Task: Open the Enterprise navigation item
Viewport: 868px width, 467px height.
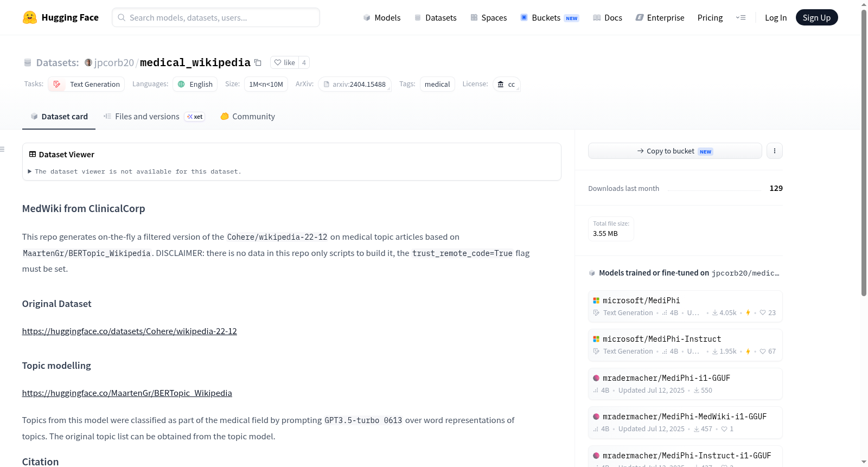Action: coord(660,17)
